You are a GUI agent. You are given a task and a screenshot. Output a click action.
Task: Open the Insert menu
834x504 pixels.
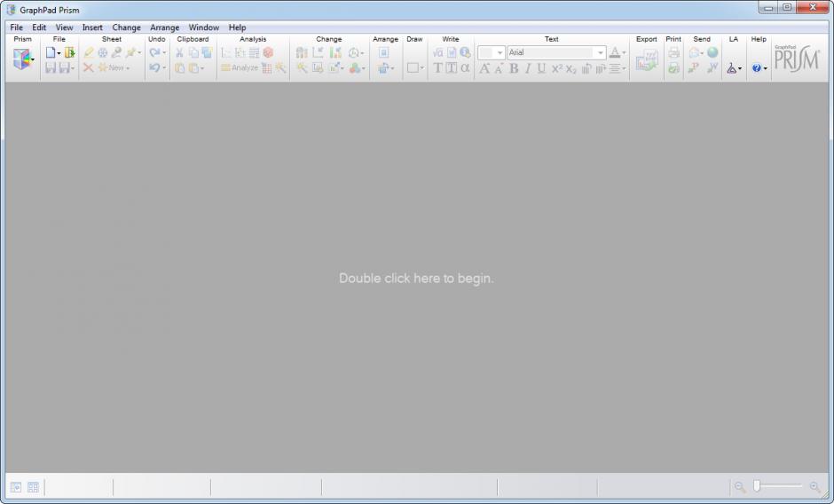click(x=92, y=28)
